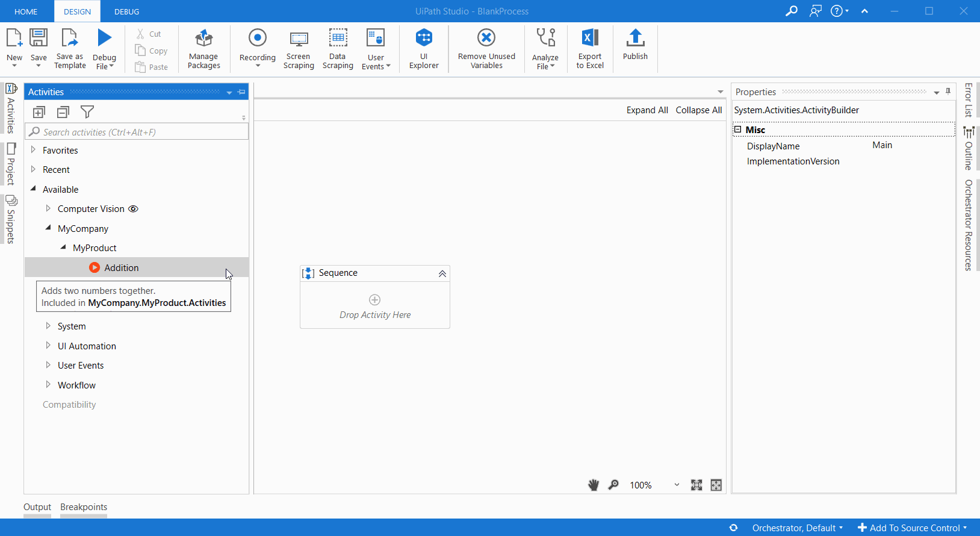Copy the selected activity
The height and width of the screenshot is (536, 980).
tap(151, 51)
